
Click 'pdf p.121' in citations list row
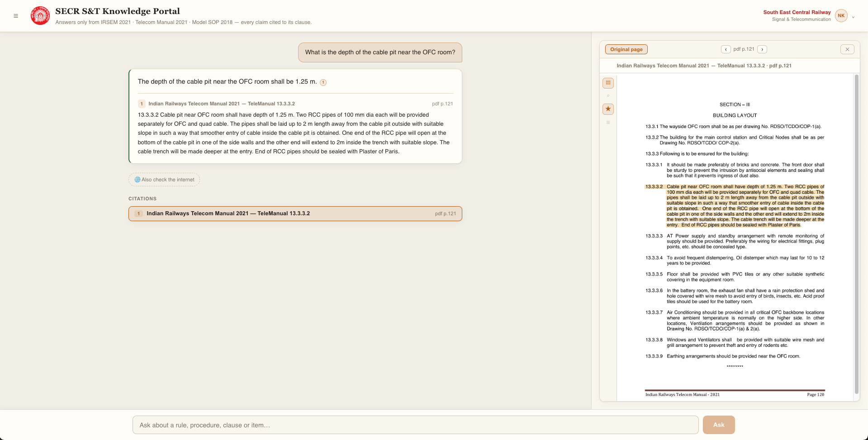(446, 213)
